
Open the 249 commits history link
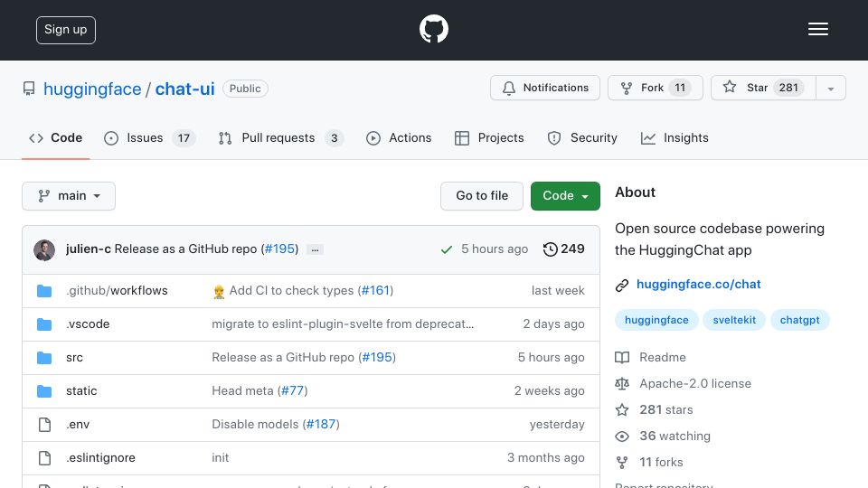(563, 249)
